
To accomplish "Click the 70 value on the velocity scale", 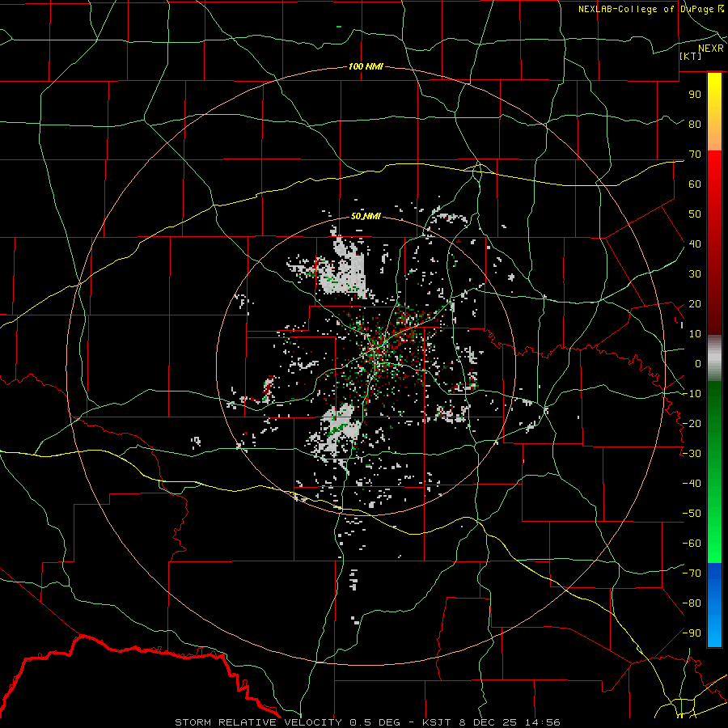I will coord(695,154).
